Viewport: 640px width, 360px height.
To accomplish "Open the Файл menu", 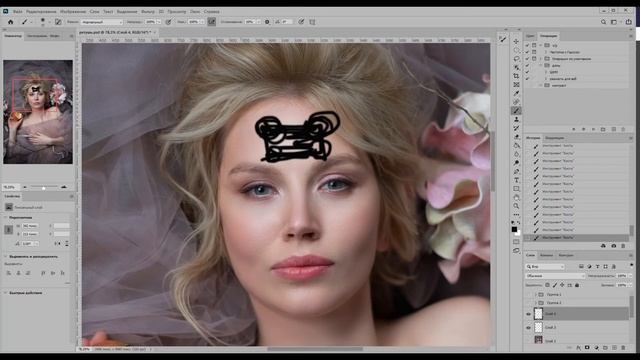I will 18,11.
